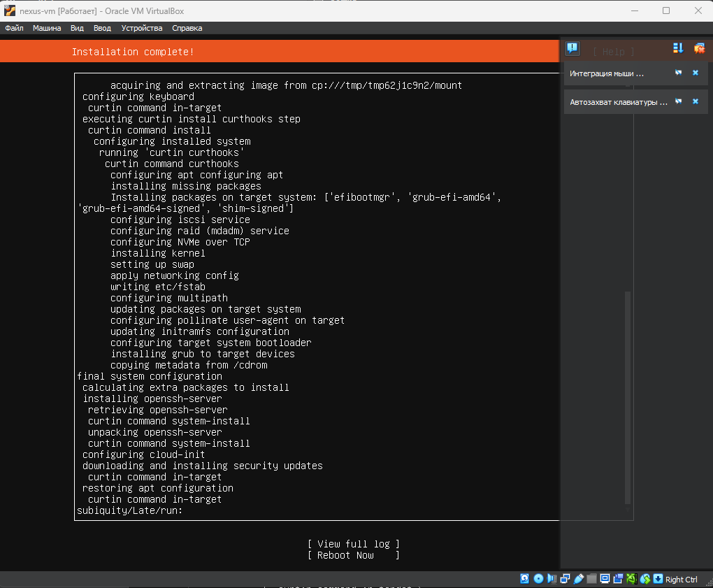This screenshot has height=588, width=713.
Task: Click the 'apply networking config' log line
Action: [175, 275]
